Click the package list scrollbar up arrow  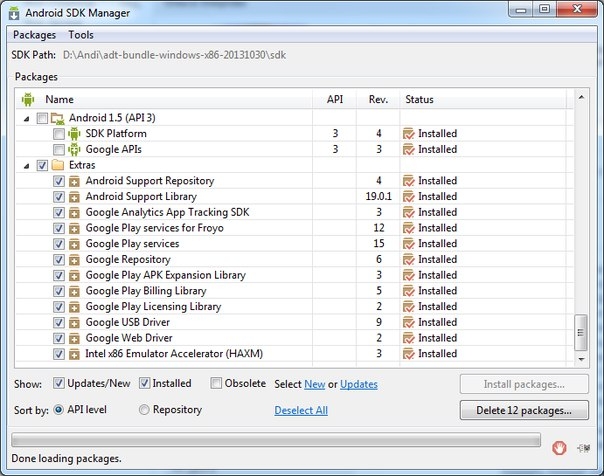coord(581,97)
